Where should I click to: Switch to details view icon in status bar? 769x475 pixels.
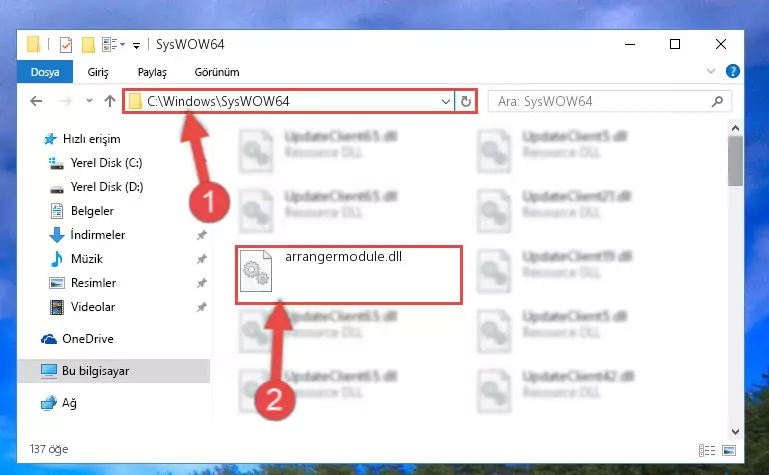point(707,450)
